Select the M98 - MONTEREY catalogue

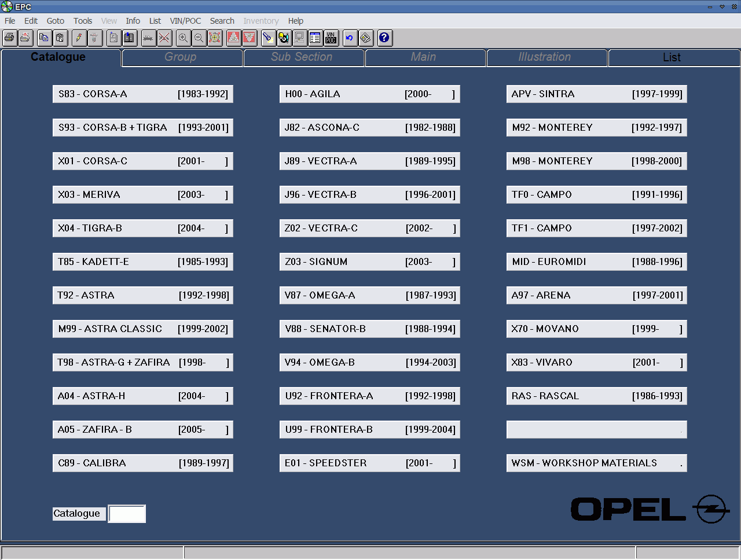tap(597, 161)
